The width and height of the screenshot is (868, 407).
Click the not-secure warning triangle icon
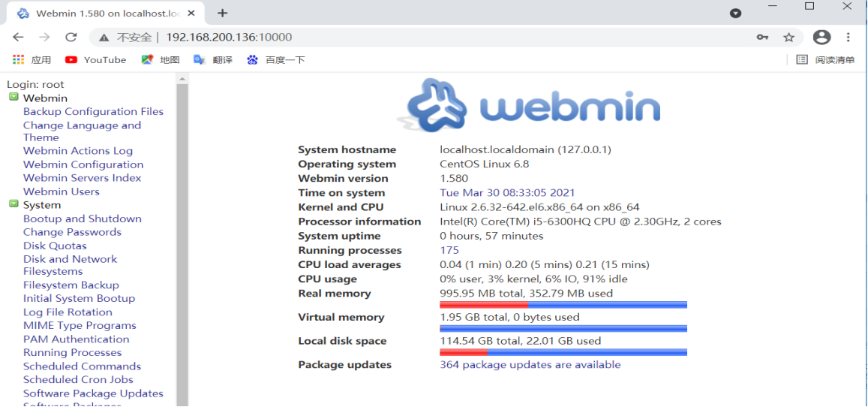click(x=104, y=38)
